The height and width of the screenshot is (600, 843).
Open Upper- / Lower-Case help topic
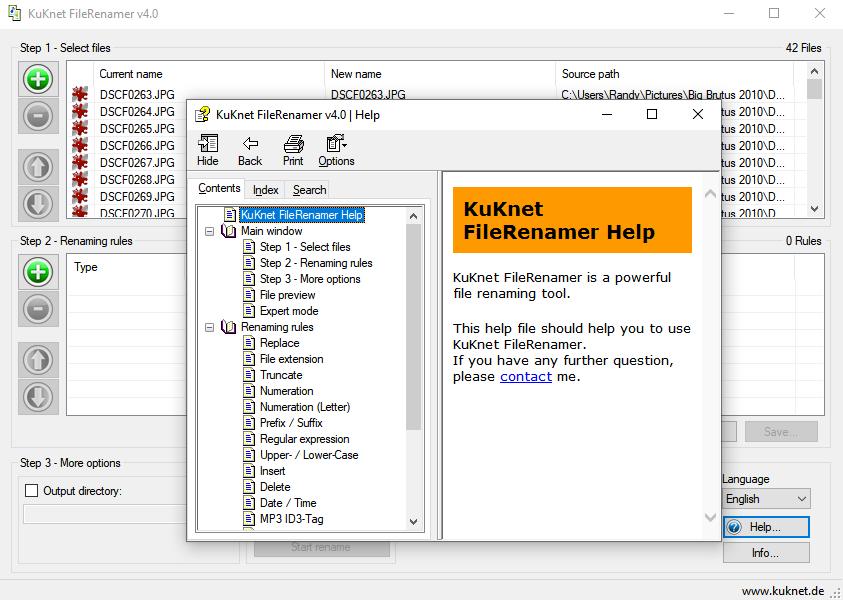click(309, 455)
